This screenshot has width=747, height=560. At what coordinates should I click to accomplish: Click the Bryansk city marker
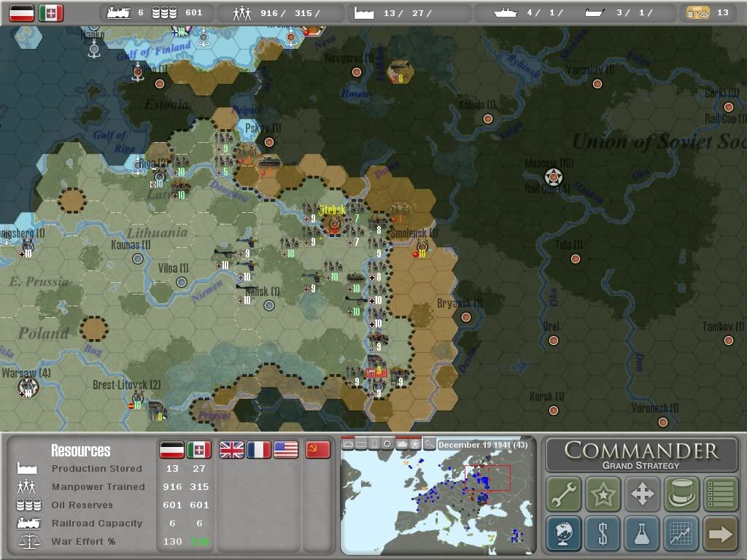[466, 316]
